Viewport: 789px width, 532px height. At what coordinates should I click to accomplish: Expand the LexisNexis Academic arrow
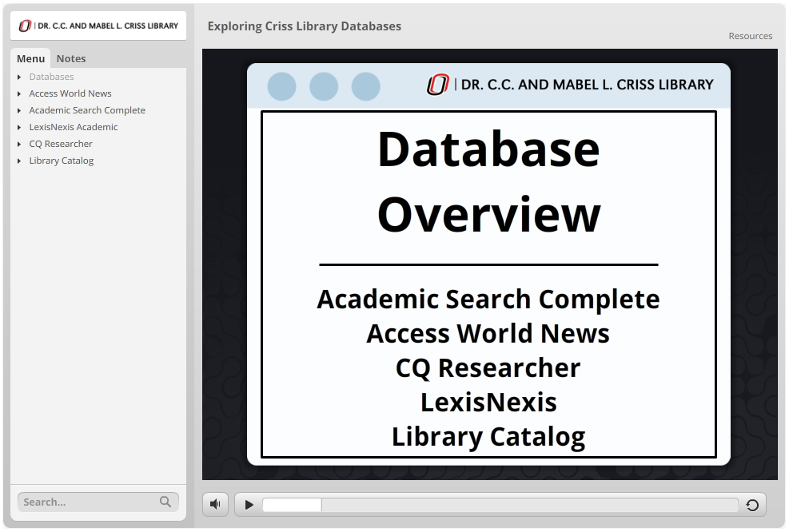click(19, 127)
